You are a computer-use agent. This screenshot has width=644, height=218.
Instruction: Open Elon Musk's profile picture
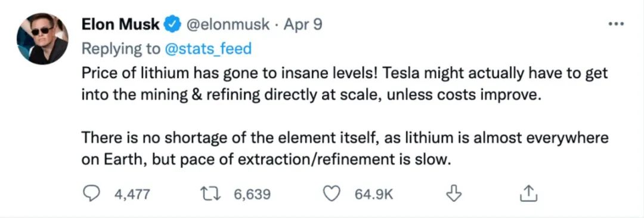point(42,39)
